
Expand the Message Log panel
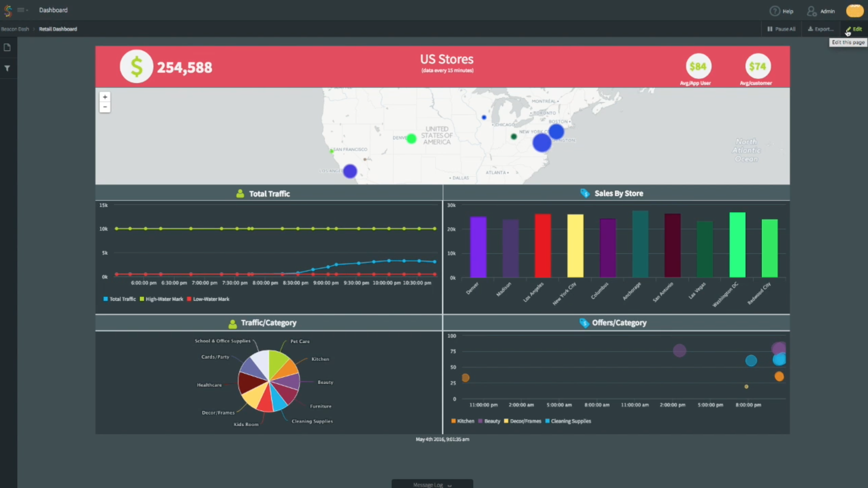pos(432,484)
